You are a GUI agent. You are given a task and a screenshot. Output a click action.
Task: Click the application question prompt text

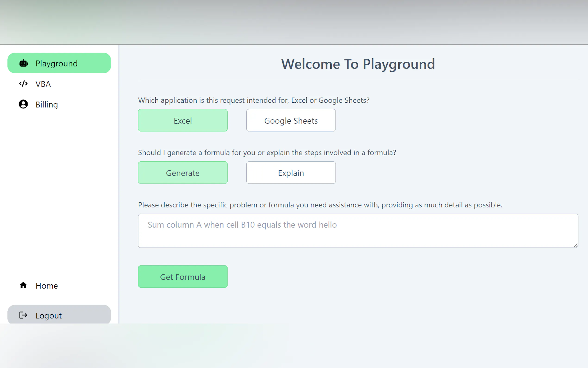click(253, 100)
